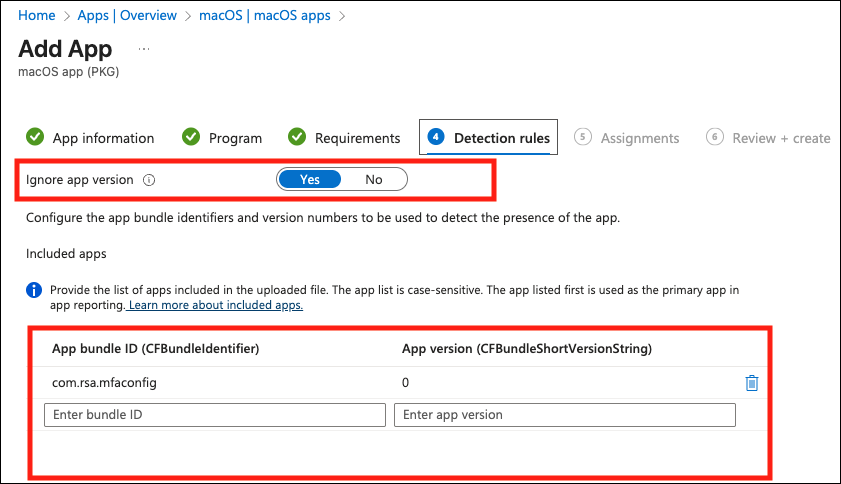This screenshot has height=484, width=841.
Task: Click the Detection rules step number icon
Action: click(436, 137)
